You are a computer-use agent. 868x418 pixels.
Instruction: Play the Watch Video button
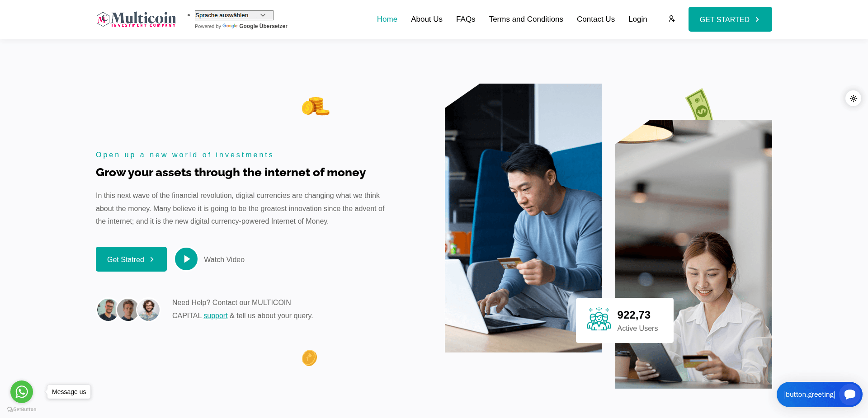coord(186,259)
